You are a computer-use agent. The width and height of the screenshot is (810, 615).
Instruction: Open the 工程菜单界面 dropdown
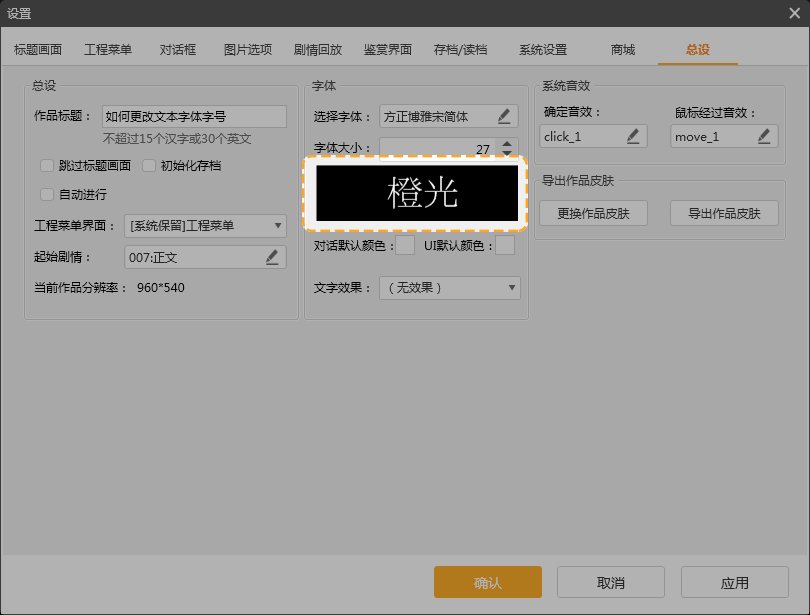click(x=205, y=226)
